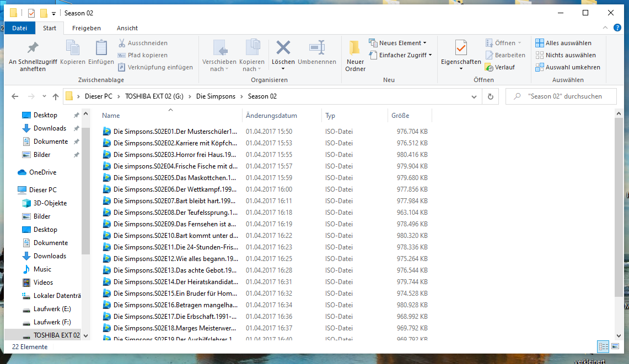The width and height of the screenshot is (629, 364).
Task: Pin folder to Schnellzugriff
Action: pos(33,56)
